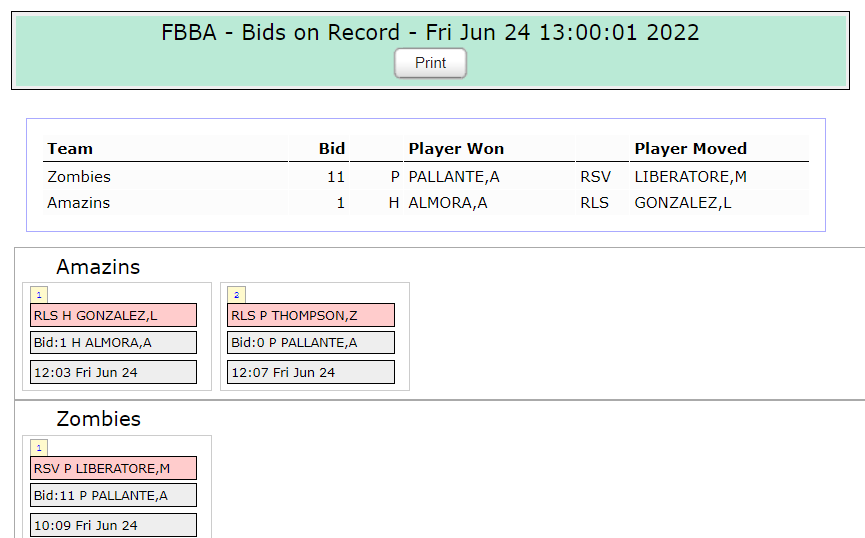Screen dimensions: 865x538
Task: Click the 10:09 Fri Jun 24 timestamp
Action: point(113,525)
